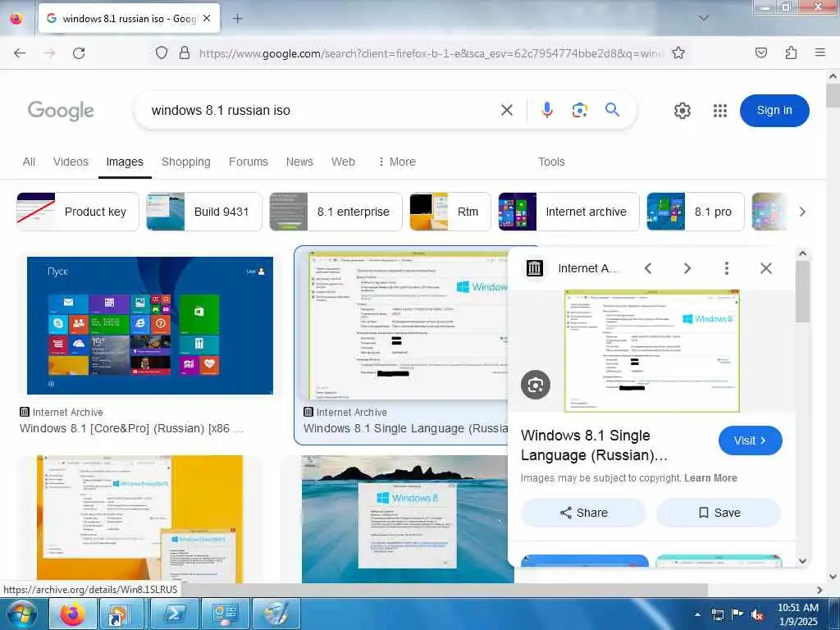
Task: Select the Images tab
Action: [x=125, y=162]
